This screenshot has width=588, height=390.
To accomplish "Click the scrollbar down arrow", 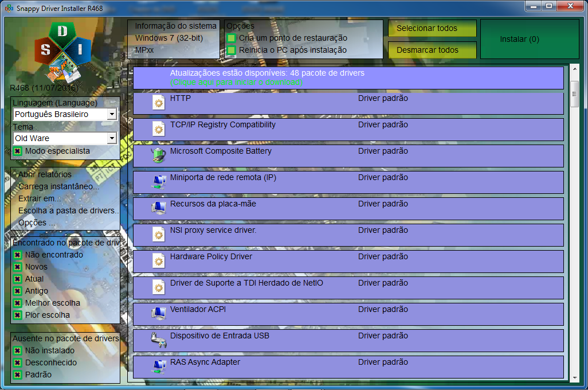I will pos(574,378).
